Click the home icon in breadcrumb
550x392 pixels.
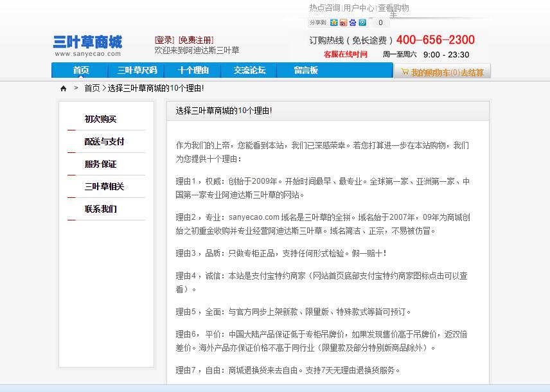(x=64, y=89)
